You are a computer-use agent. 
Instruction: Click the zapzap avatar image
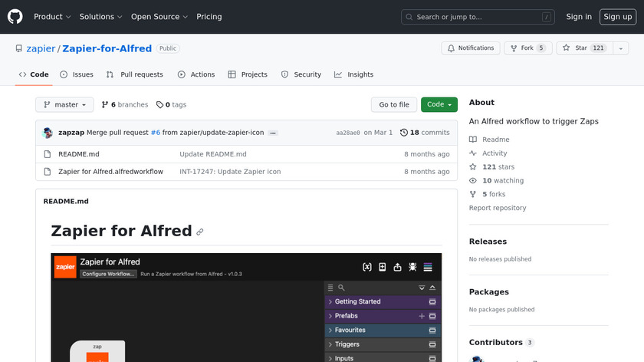pos(48,133)
